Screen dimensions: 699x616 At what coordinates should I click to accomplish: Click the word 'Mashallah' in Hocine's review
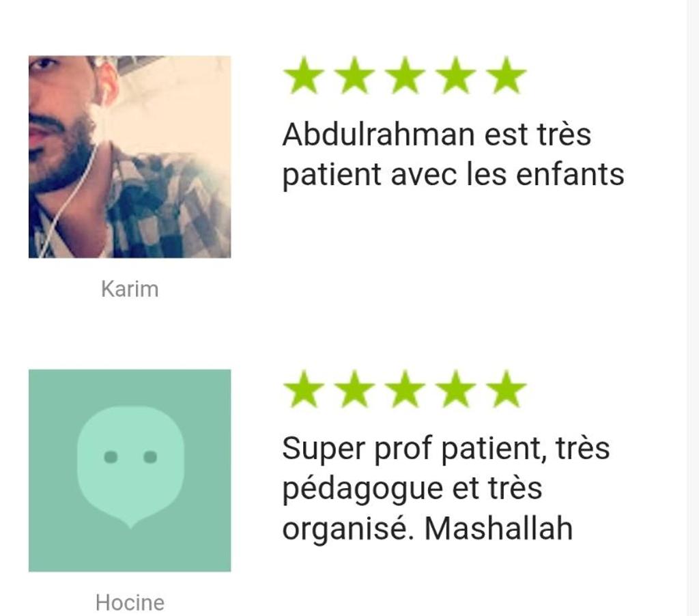tap(498, 529)
